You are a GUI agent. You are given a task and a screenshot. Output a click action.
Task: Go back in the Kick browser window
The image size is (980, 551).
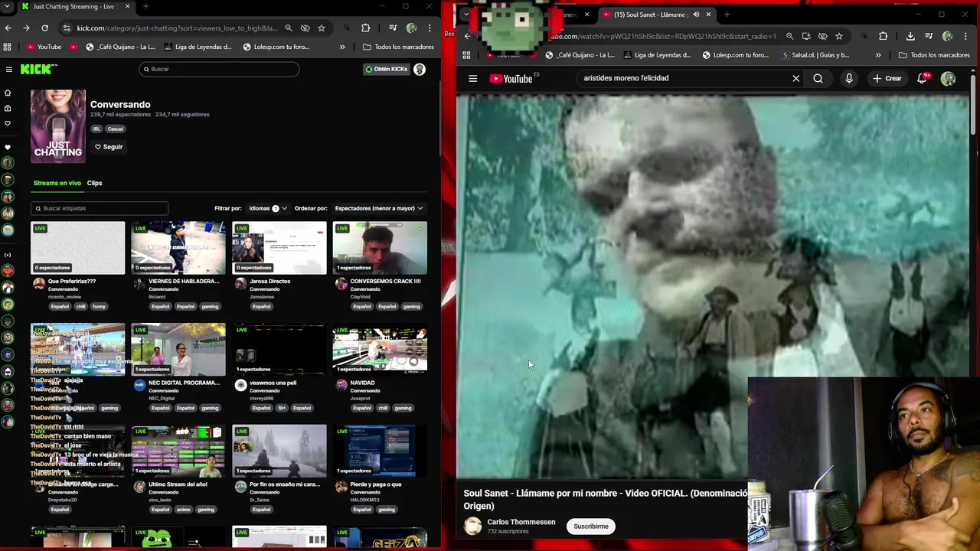(8, 28)
